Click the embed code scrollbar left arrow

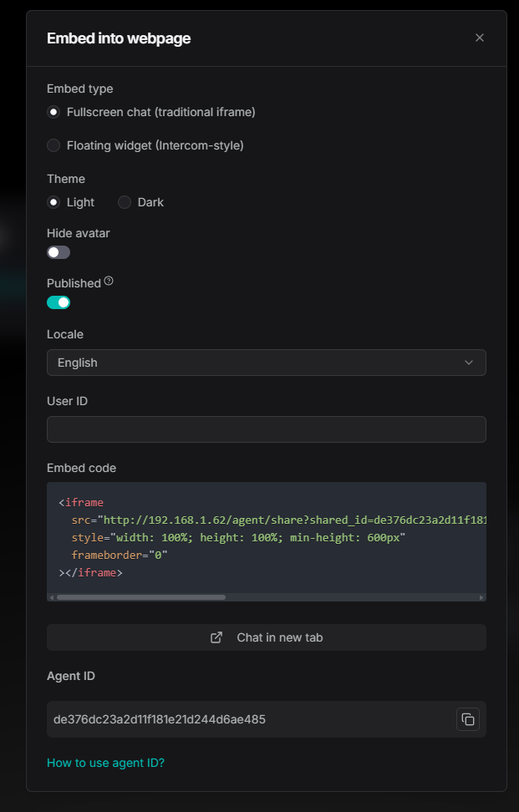click(52, 597)
